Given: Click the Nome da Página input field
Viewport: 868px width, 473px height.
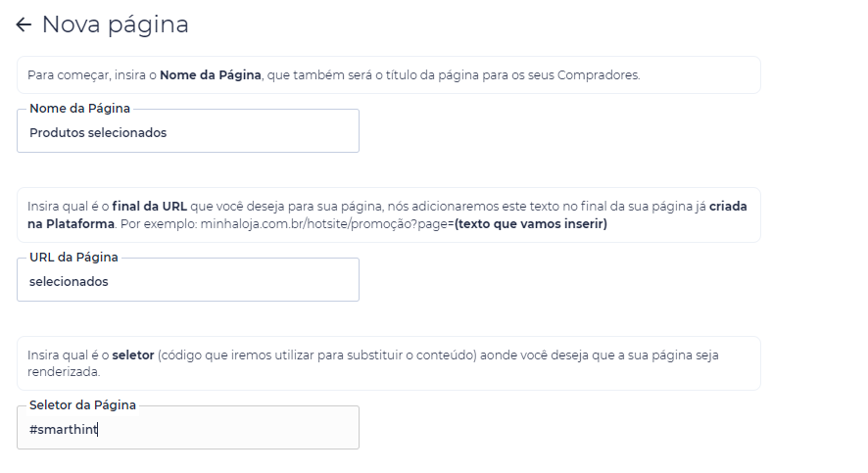Looking at the screenshot, I should click(188, 130).
